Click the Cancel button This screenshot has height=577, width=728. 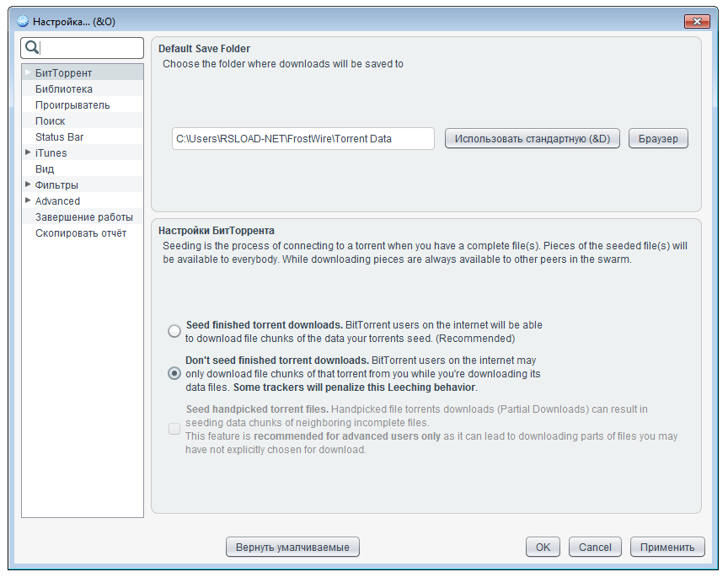pos(595,547)
